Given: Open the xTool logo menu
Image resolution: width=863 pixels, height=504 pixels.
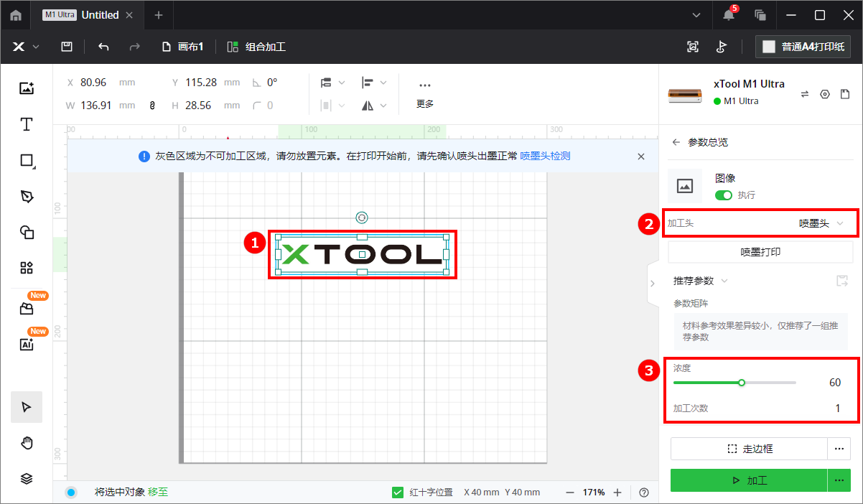Looking at the screenshot, I should click(25, 47).
